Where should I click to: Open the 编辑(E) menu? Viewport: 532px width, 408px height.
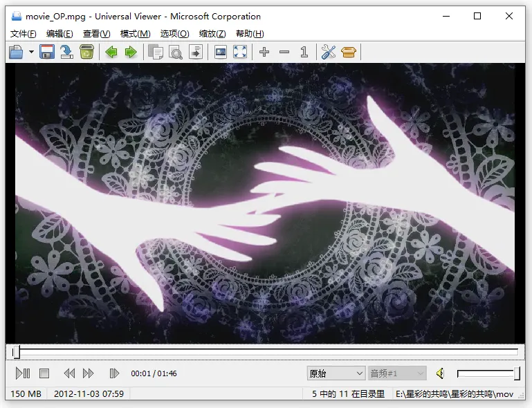click(59, 34)
